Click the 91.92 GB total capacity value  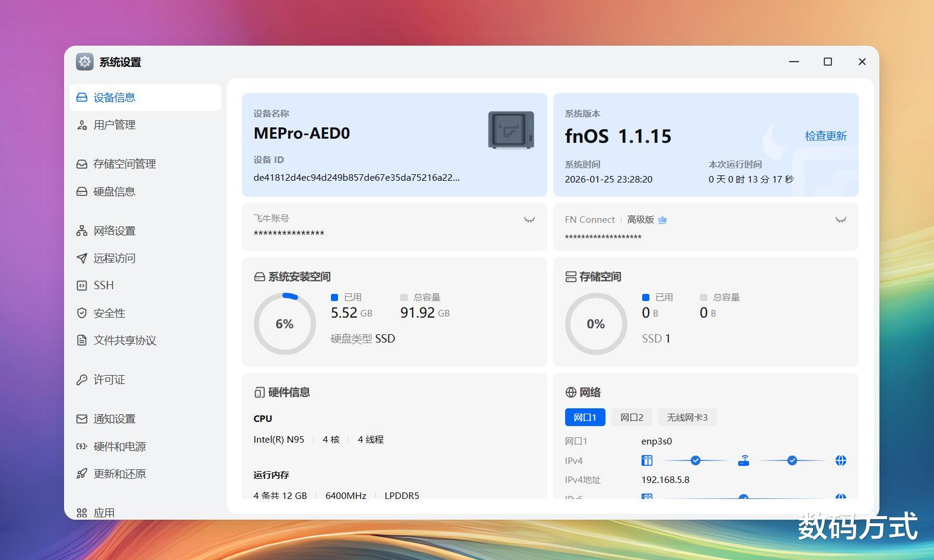click(425, 313)
